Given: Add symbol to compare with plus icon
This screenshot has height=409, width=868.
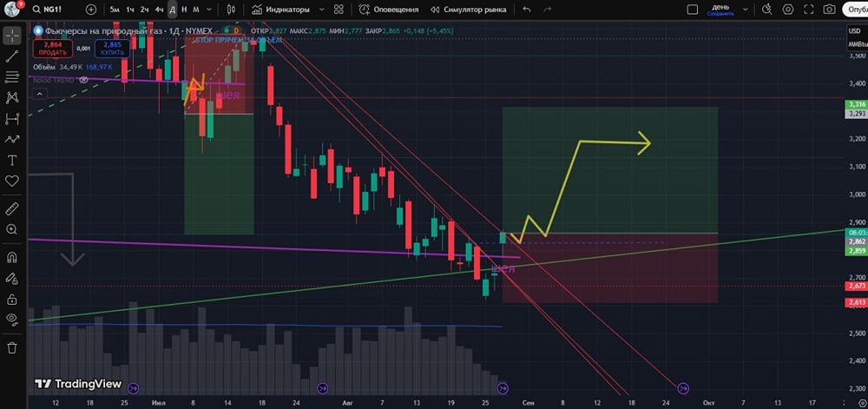Looking at the screenshot, I should [x=91, y=10].
